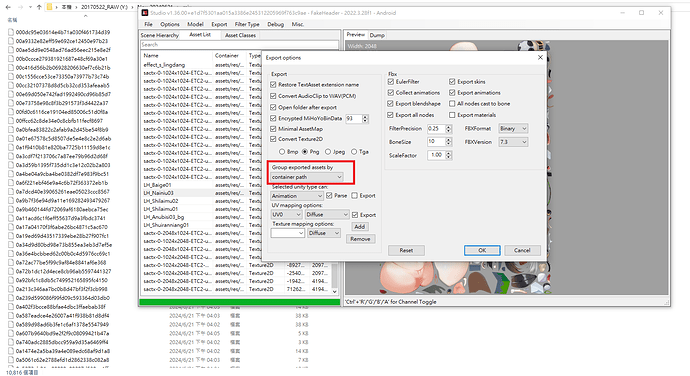Click the Reset button

pos(406,250)
